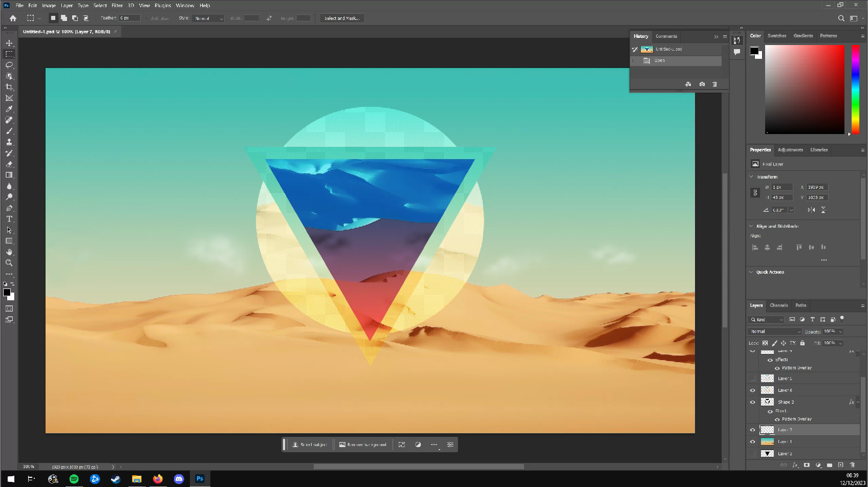Toggle visibility of Layer 1
The height and width of the screenshot is (487, 868).
(752, 442)
